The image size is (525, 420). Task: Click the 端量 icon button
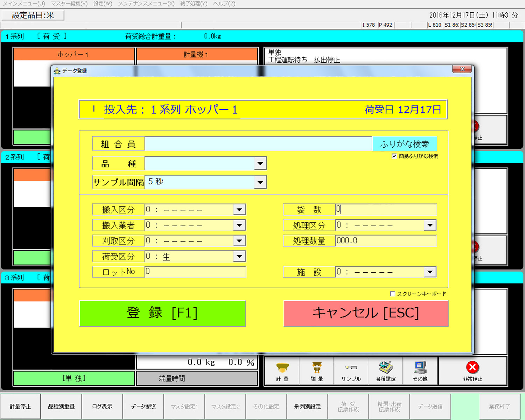click(317, 371)
